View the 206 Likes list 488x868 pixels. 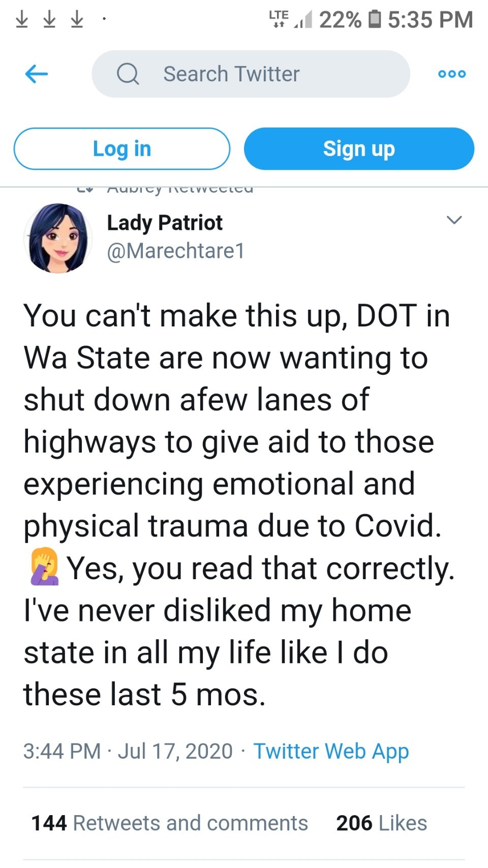pyautogui.click(x=381, y=823)
